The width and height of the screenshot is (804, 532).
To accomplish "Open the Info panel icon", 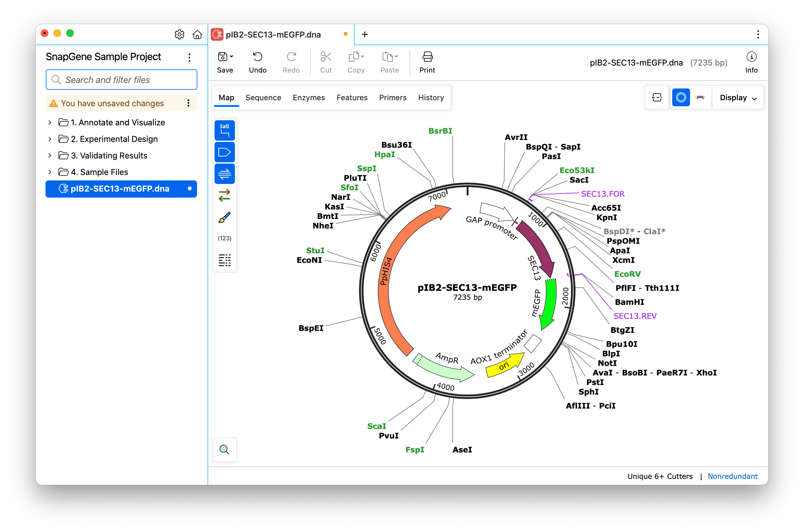I will [x=751, y=57].
